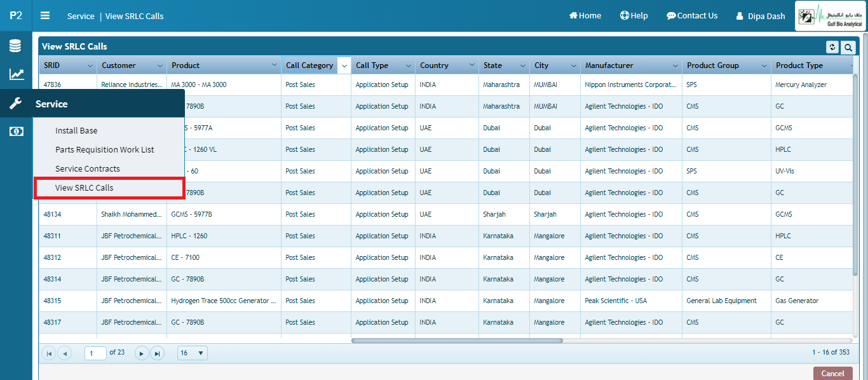Click Peak Scientific - USA cell
Image resolution: width=868 pixels, height=380 pixels.
pos(631,301)
